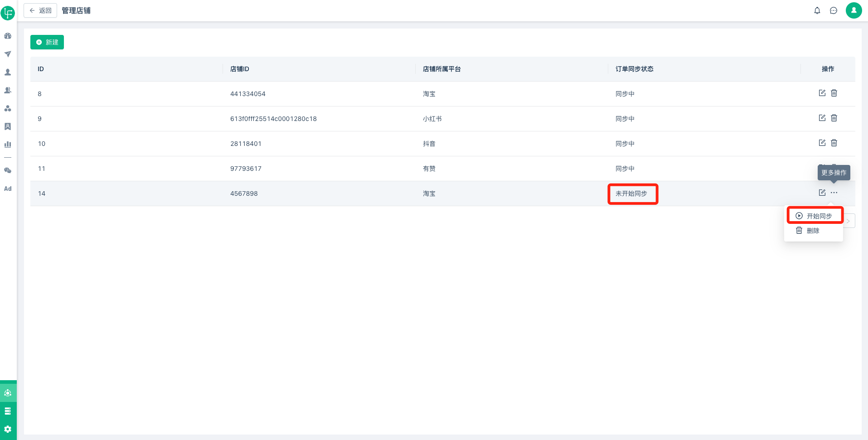Click the 同步中 status for row 11
The image size is (868, 440).
tap(625, 169)
